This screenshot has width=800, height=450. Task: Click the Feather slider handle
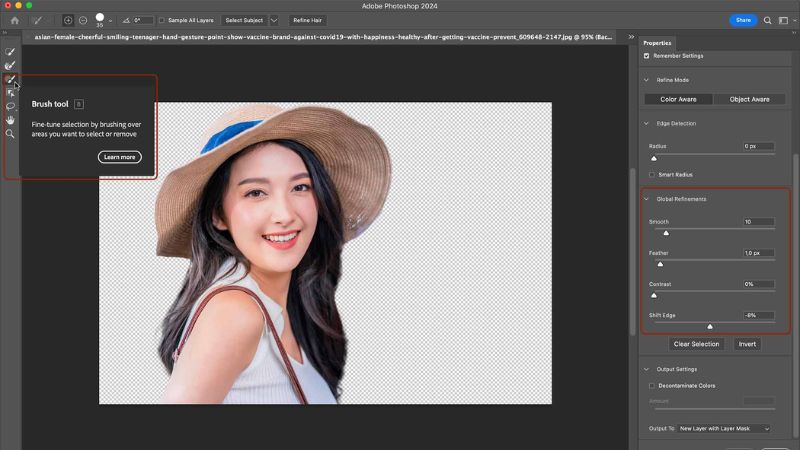click(660, 264)
